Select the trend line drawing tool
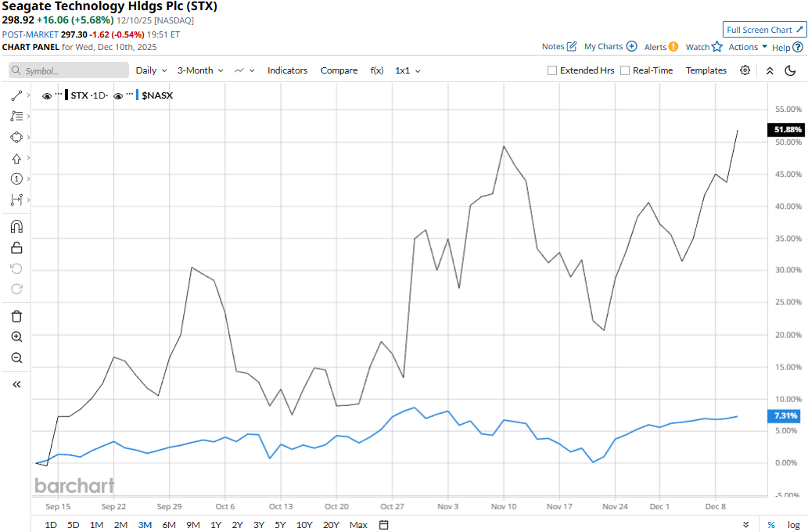 tap(16, 95)
